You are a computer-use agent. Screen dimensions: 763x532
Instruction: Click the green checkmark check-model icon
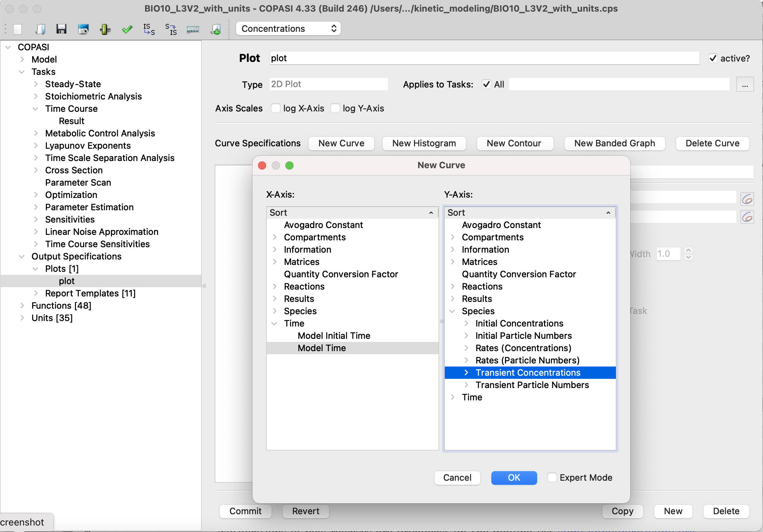point(127,29)
